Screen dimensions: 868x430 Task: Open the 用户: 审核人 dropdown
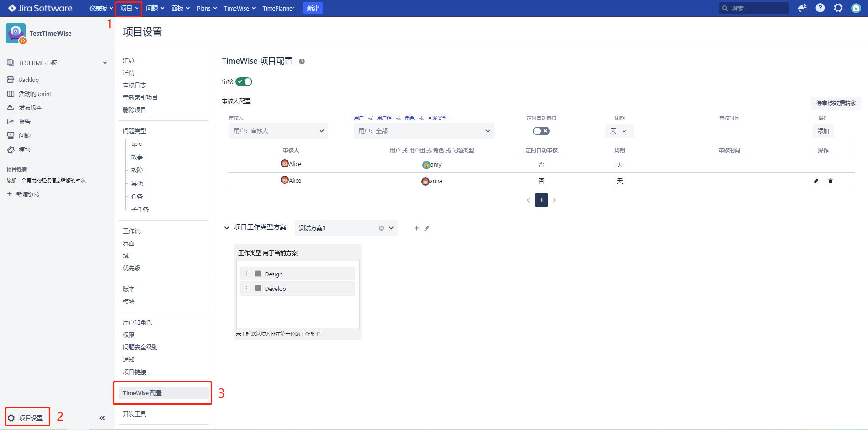coord(278,131)
